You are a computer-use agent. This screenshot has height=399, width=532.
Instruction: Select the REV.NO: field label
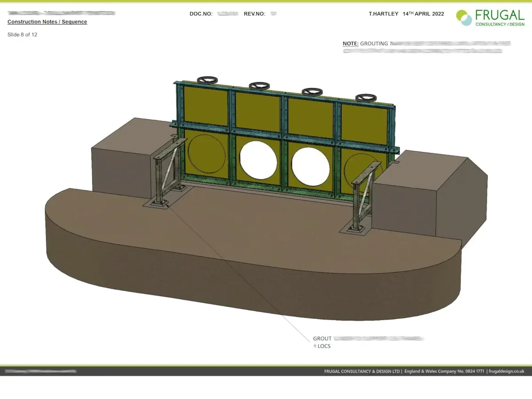pos(254,14)
